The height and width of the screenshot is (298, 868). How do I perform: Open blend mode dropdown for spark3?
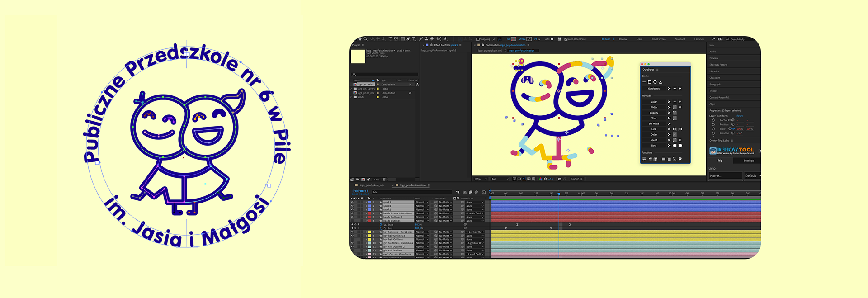(422, 202)
